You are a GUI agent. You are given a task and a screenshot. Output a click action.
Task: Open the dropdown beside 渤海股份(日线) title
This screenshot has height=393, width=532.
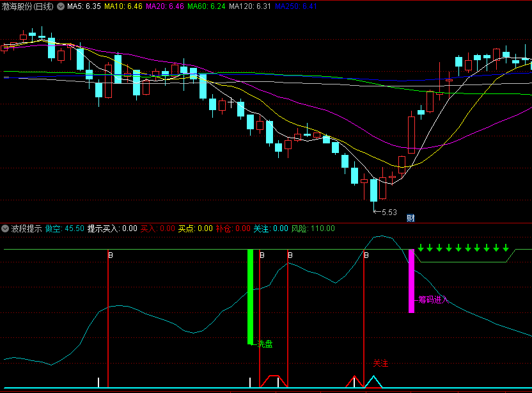tap(61, 6)
